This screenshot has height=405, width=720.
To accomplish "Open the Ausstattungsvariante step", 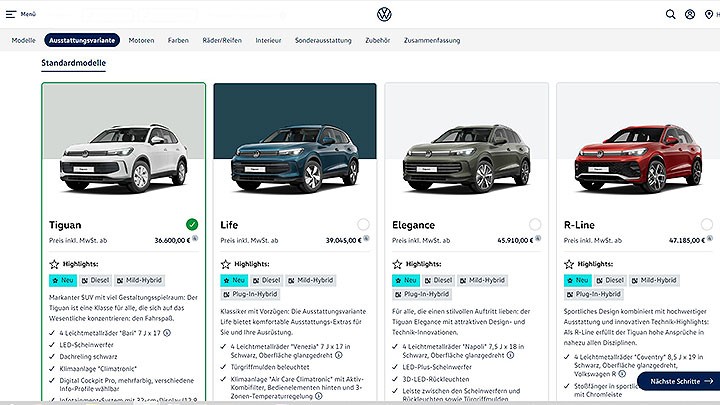I will tap(82, 40).
